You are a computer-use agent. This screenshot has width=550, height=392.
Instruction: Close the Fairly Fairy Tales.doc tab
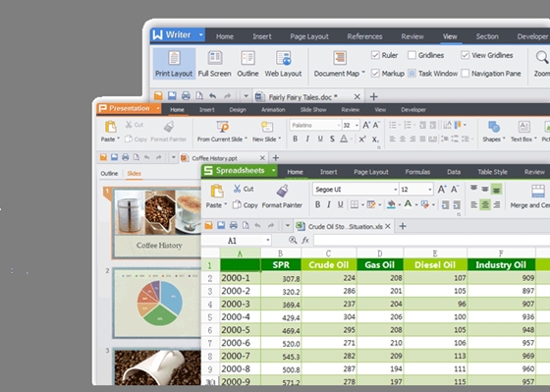pos(357,96)
